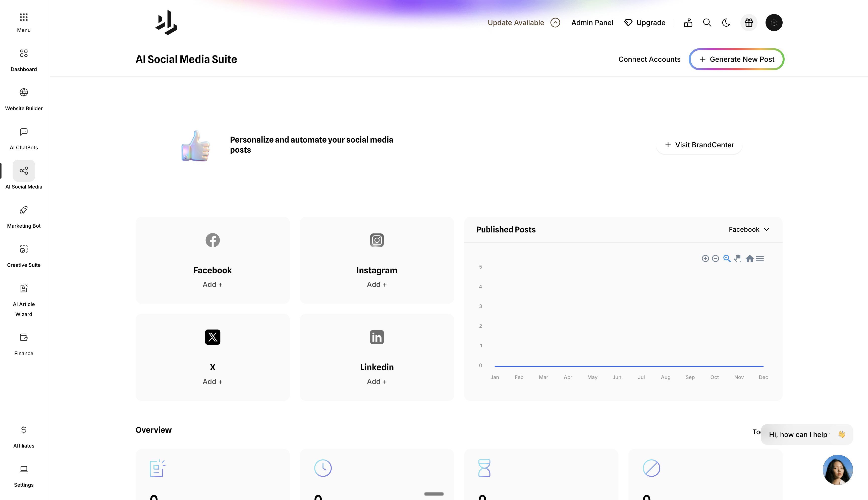
Task: Reset chart view with the home icon
Action: (750, 258)
